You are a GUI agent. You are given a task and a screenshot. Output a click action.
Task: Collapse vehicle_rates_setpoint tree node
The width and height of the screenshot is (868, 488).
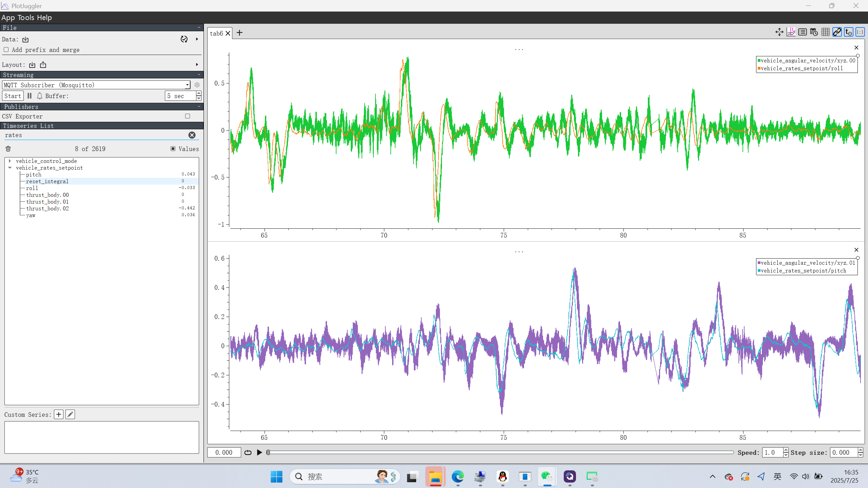pos(10,168)
